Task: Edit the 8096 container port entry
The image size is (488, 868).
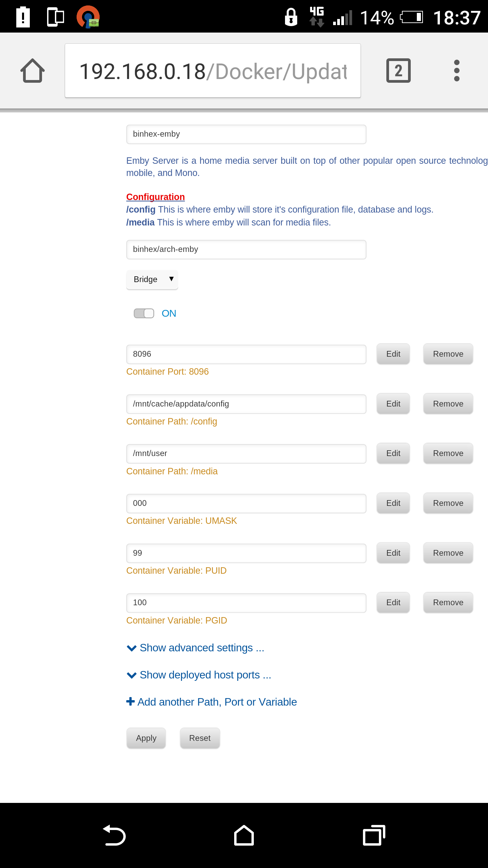Action: pos(393,354)
